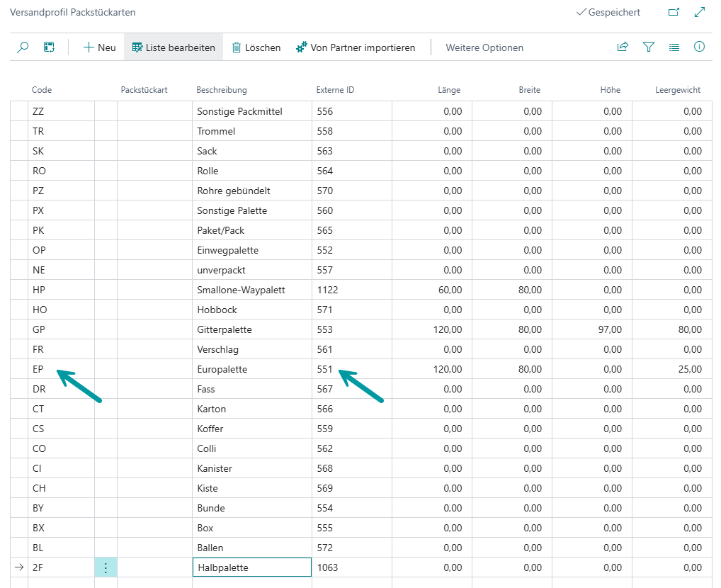Image resolution: width=721 pixels, height=588 pixels.
Task: Toggle the list view icon
Action: tap(674, 47)
